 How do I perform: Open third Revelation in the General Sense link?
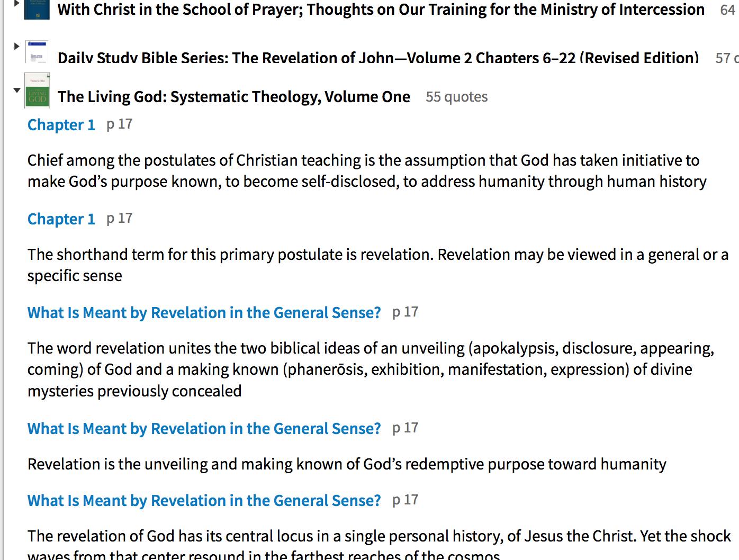coord(204,501)
